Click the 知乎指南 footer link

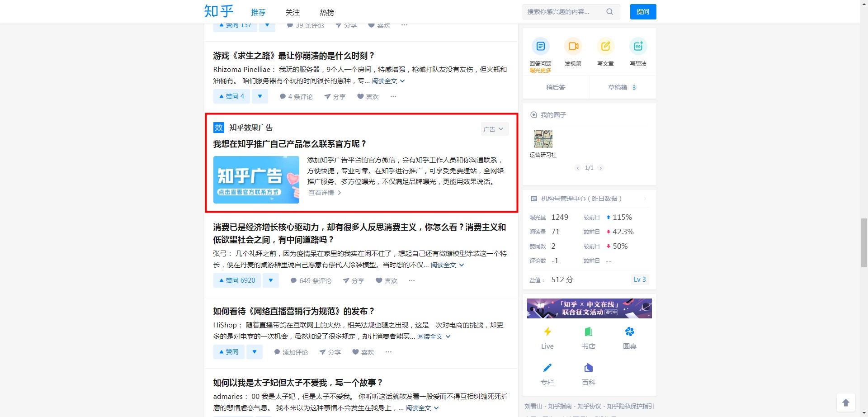tap(560, 406)
